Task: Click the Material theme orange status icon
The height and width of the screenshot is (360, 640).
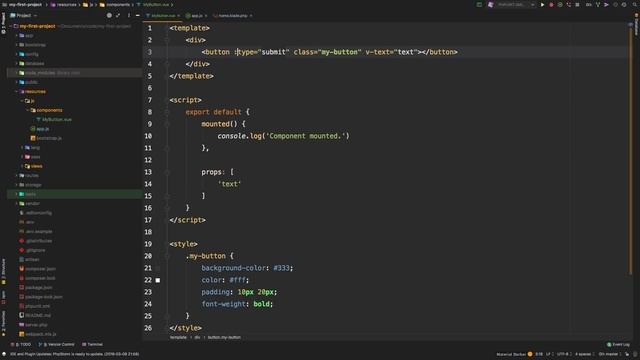Action: click(x=530, y=354)
